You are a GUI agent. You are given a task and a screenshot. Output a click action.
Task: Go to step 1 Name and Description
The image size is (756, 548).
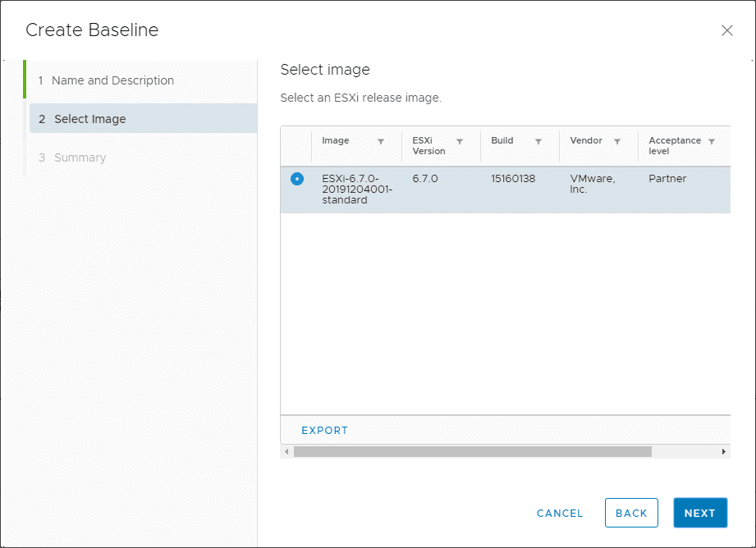(112, 80)
